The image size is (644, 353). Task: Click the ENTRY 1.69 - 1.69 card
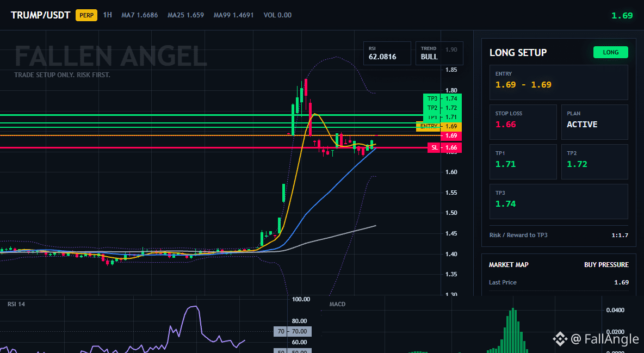coord(559,82)
